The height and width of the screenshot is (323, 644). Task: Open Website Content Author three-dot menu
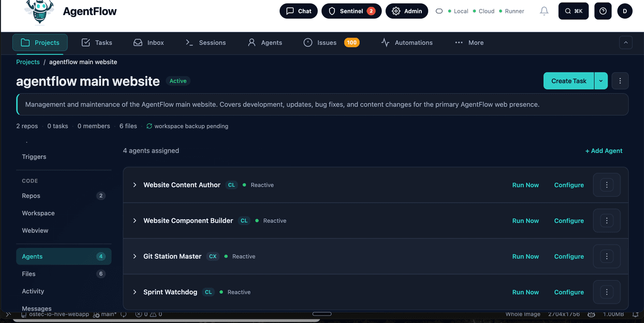606,185
